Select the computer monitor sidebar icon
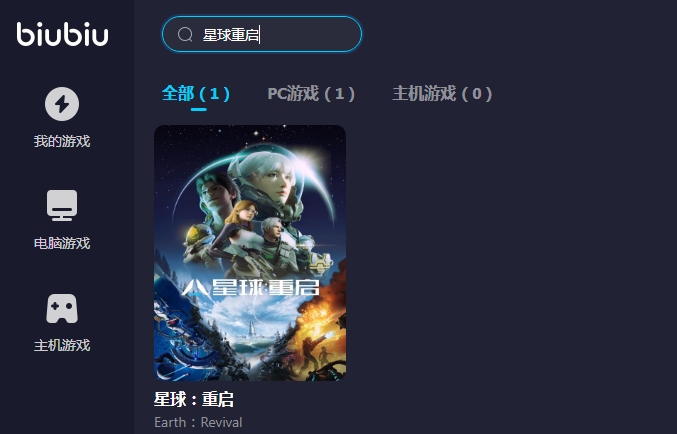The height and width of the screenshot is (434, 677). click(x=62, y=205)
